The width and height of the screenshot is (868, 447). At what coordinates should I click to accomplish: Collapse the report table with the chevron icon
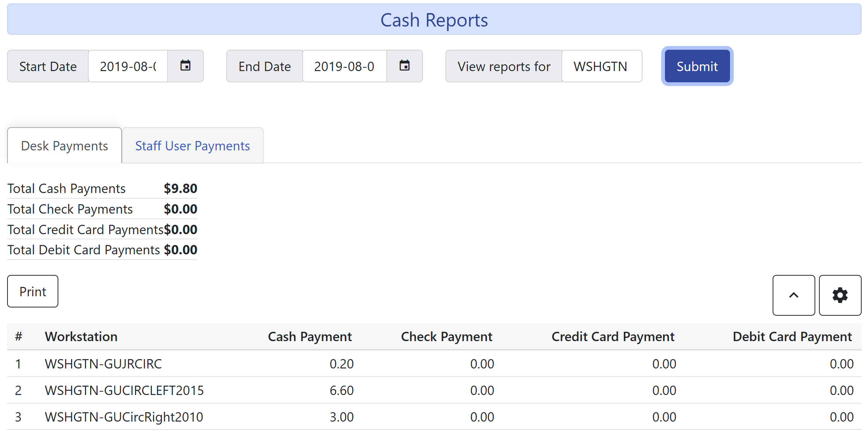point(794,295)
